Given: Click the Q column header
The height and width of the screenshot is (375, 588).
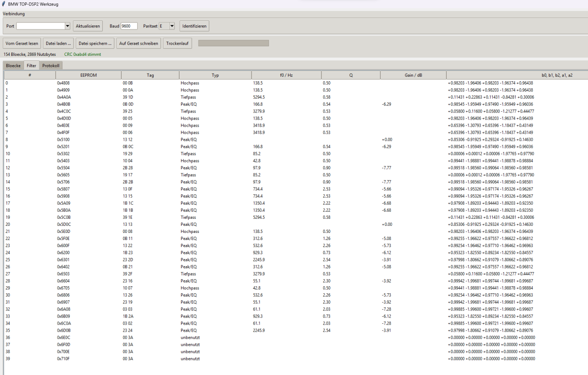Looking at the screenshot, I should (x=351, y=75).
